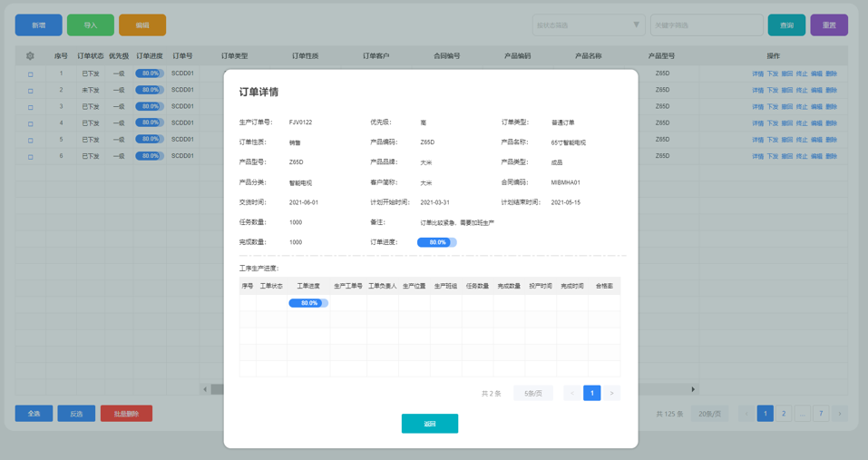Jump to page 7 in main pagination

click(x=821, y=414)
